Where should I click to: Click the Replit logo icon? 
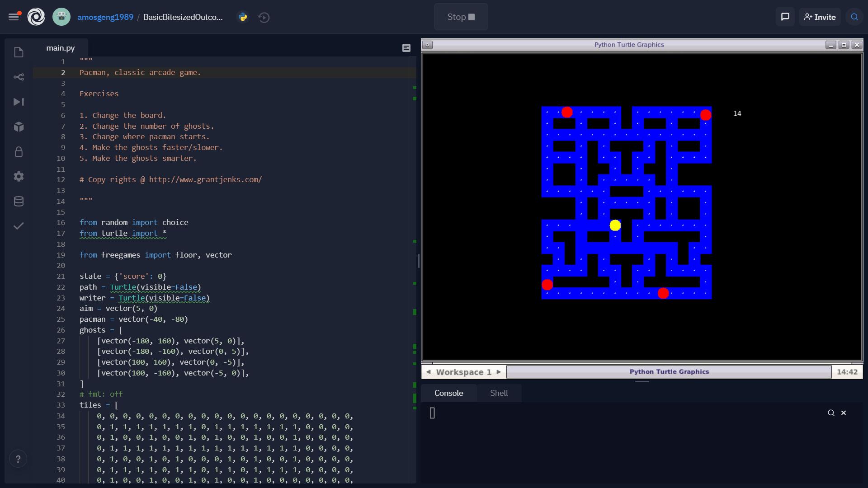point(36,17)
